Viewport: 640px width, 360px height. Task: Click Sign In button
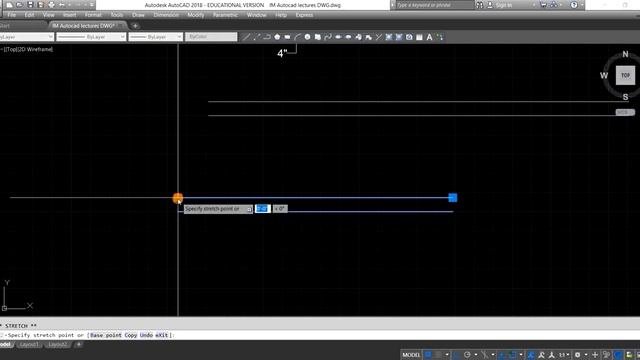pos(503,5)
